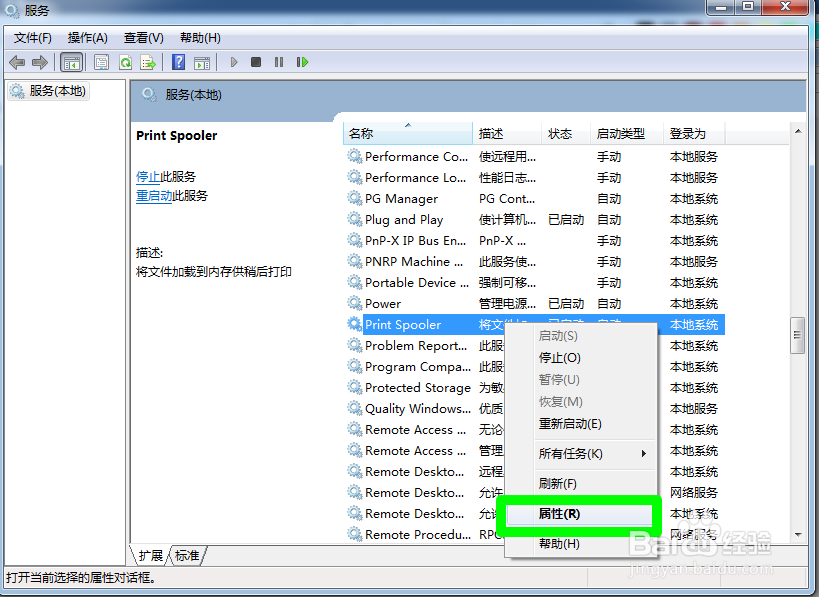Click the back navigation arrow

pyautogui.click(x=16, y=62)
